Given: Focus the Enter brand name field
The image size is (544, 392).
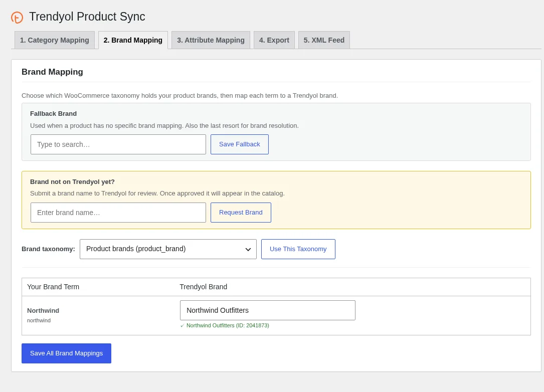Looking at the screenshot, I should pyautogui.click(x=118, y=213).
